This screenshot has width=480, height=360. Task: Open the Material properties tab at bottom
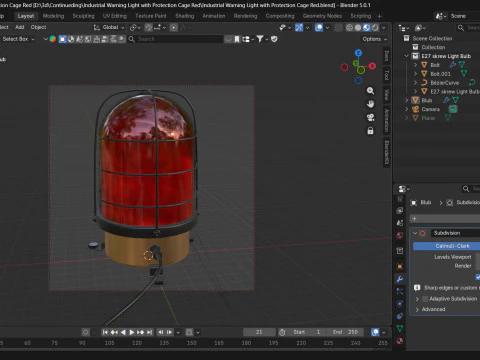400,341
